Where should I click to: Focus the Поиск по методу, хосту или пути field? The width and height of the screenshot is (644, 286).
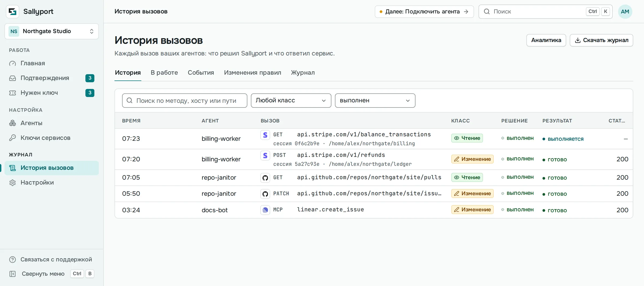tap(185, 101)
